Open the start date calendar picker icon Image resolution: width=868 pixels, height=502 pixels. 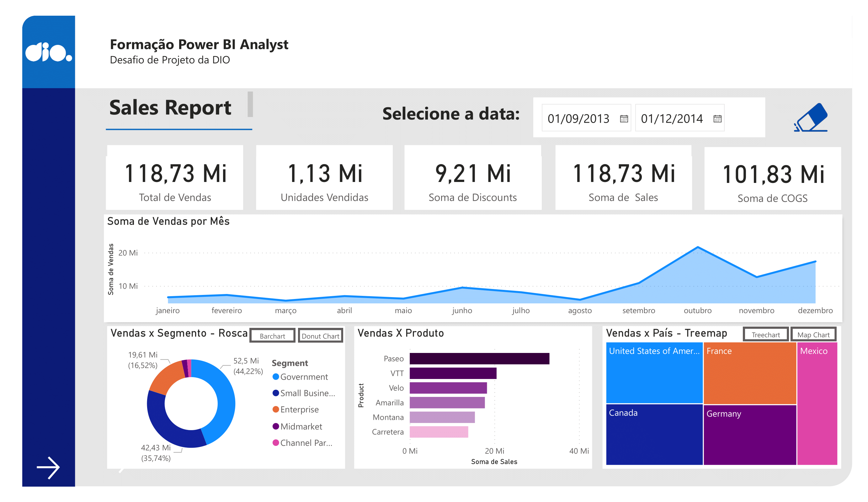click(x=624, y=119)
